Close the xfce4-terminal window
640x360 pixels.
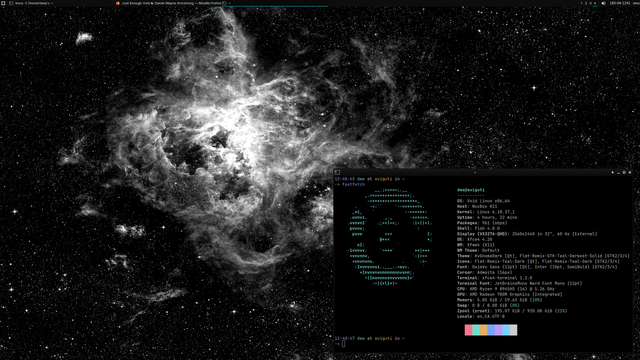coord(630,172)
